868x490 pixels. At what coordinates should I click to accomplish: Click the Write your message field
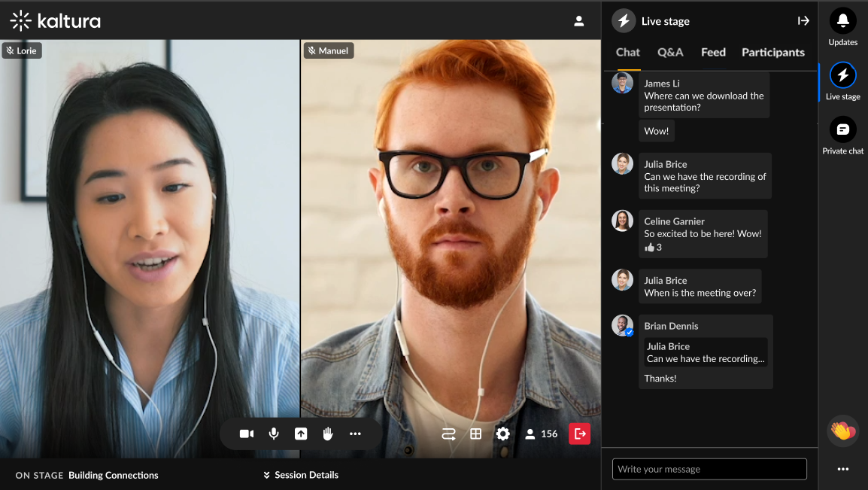pos(709,469)
